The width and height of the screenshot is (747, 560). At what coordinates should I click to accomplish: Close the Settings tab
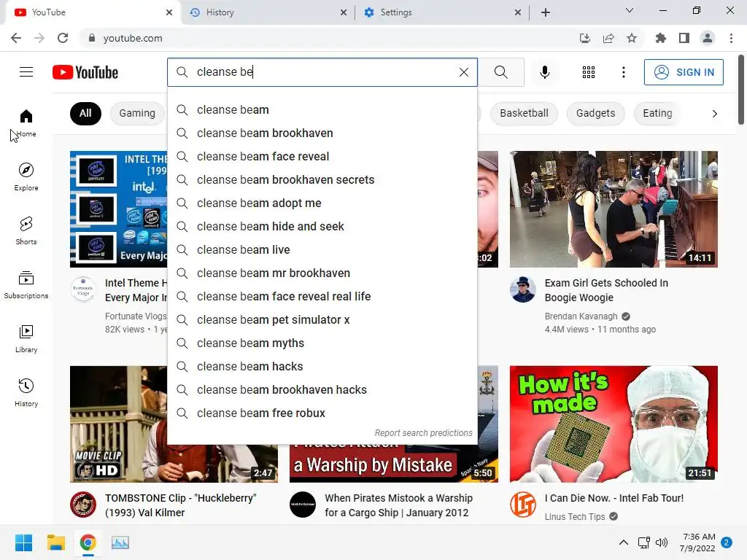tap(518, 12)
